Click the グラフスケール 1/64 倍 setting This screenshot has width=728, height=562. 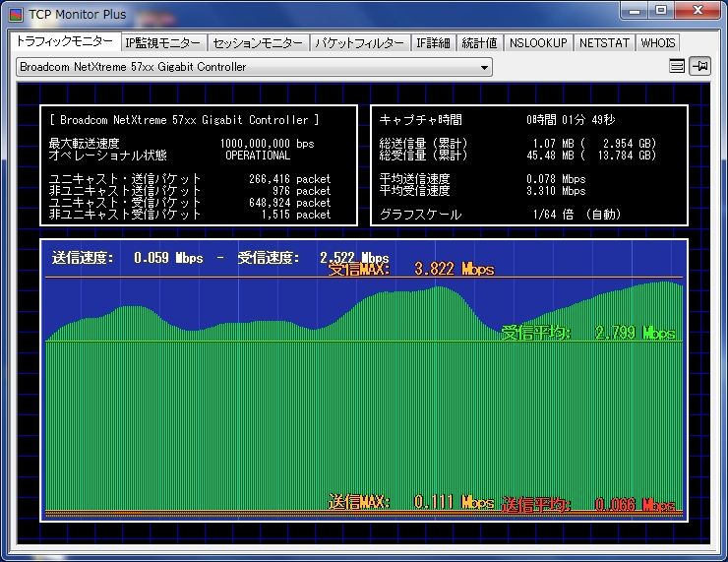point(576,215)
